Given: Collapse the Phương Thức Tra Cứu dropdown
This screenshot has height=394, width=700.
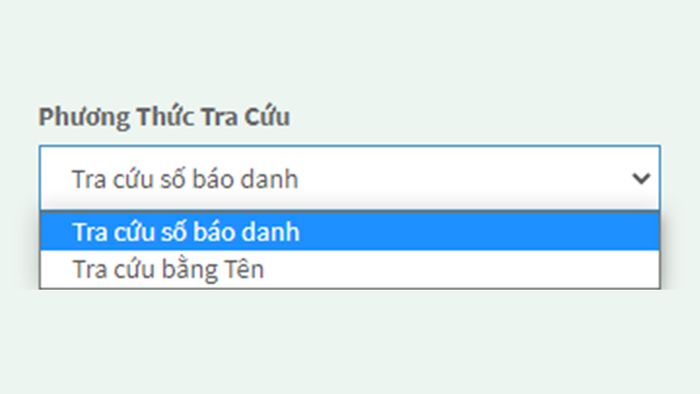Looking at the screenshot, I should pyautogui.click(x=641, y=178).
